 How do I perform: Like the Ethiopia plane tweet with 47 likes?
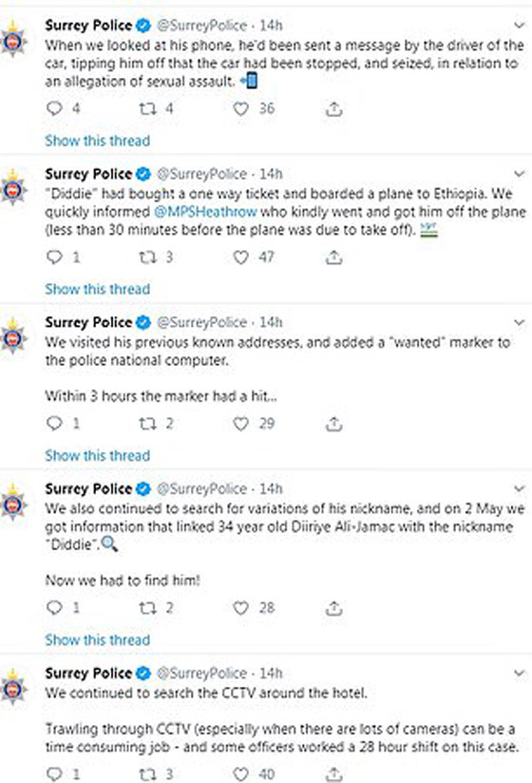[241, 258]
